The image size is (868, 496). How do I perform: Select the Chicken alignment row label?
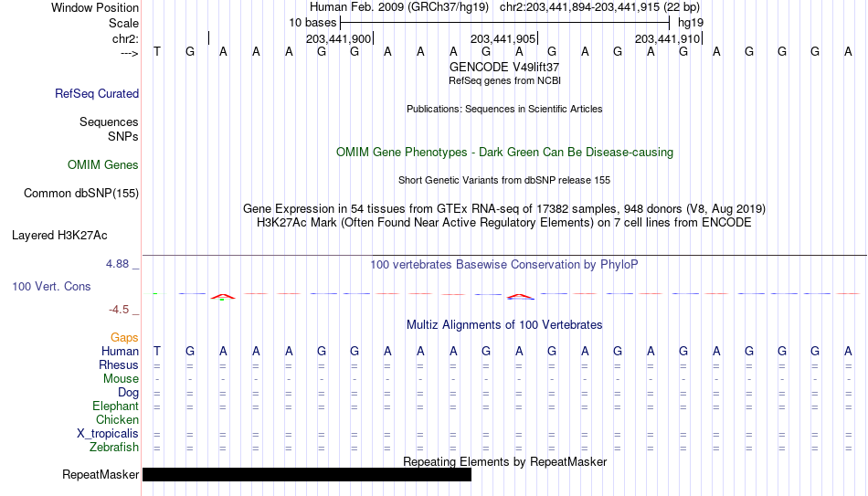coord(117,420)
